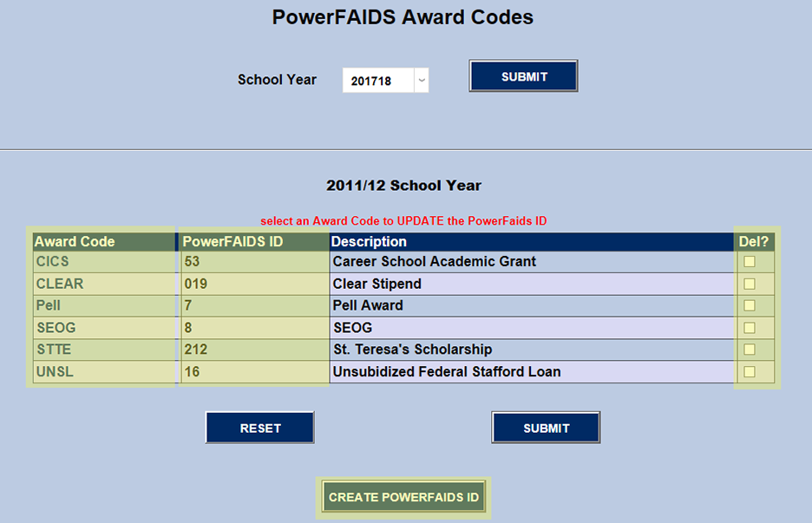Open the School Year dropdown
812x523 pixels.
coord(422,80)
